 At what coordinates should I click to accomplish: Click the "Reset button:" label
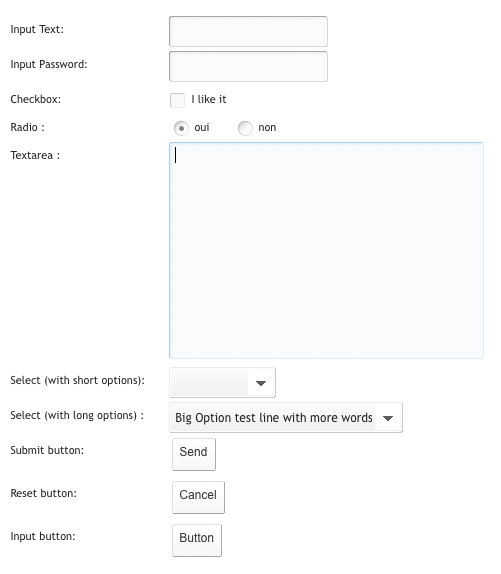pos(44,493)
